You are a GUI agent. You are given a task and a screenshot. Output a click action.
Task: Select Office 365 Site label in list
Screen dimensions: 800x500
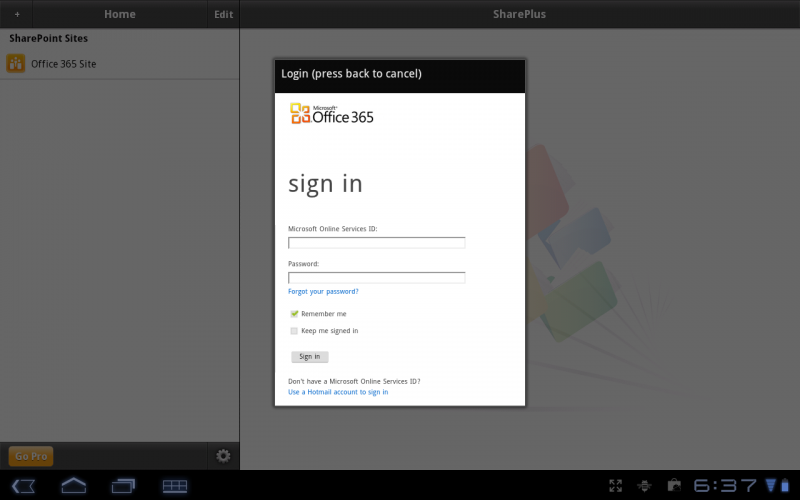pyautogui.click(x=63, y=64)
